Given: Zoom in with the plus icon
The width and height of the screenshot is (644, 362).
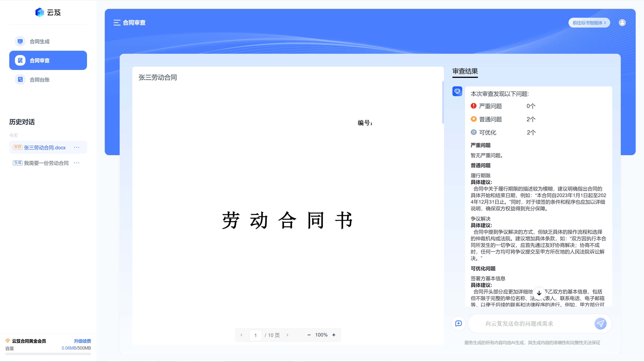Looking at the screenshot, I should click(334, 335).
